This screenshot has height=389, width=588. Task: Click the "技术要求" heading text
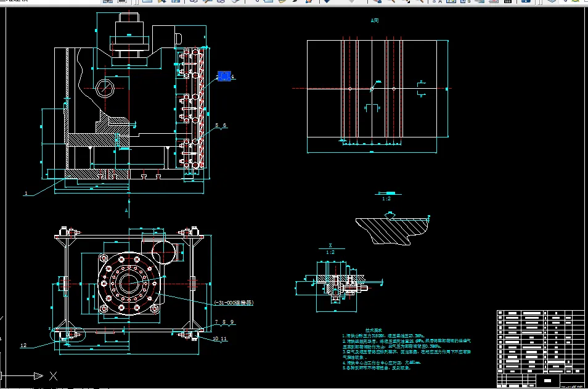tap(374, 330)
